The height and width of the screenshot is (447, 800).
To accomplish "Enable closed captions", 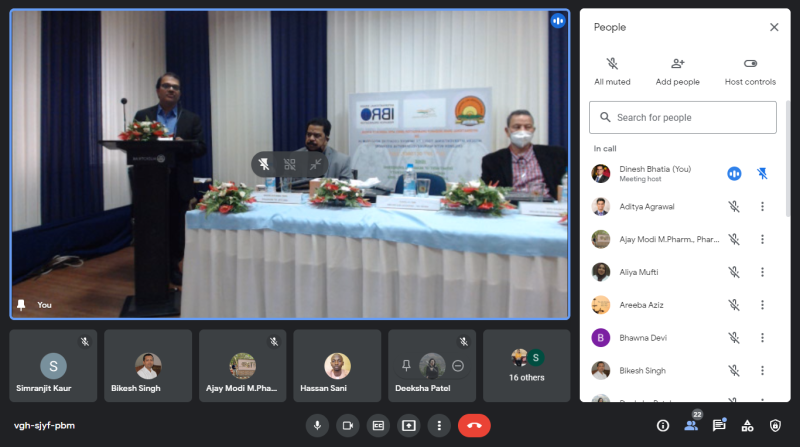I will point(378,425).
